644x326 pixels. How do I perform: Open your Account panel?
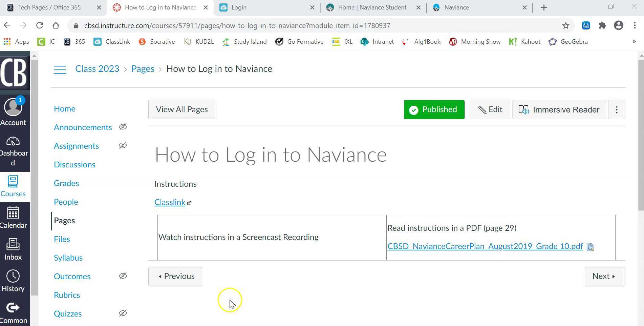pos(14,112)
